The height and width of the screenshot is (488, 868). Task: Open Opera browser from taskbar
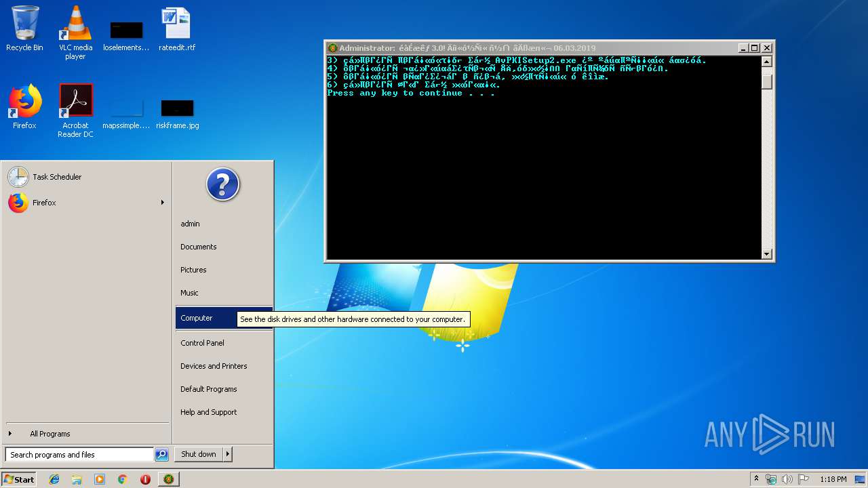[145, 479]
